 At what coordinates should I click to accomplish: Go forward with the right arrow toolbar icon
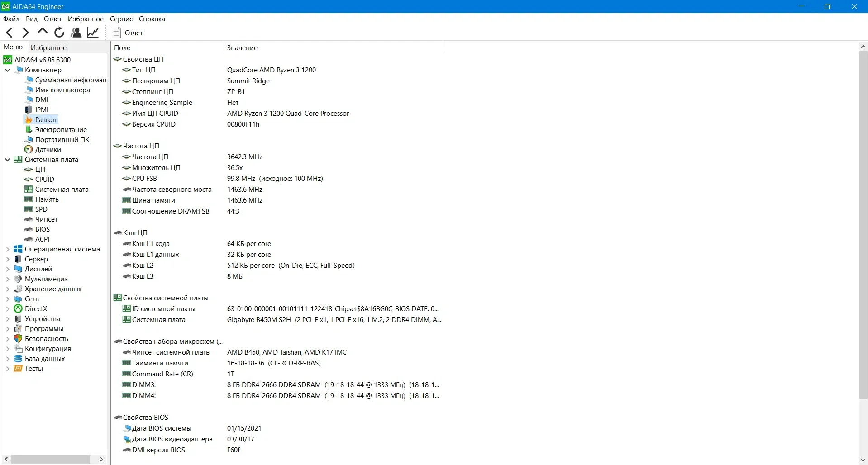pyautogui.click(x=26, y=33)
